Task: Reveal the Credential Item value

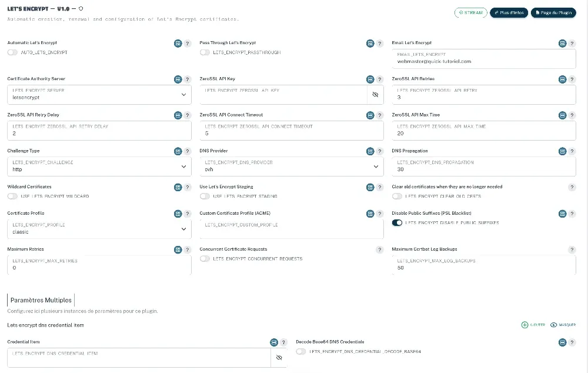Action: pos(279,358)
